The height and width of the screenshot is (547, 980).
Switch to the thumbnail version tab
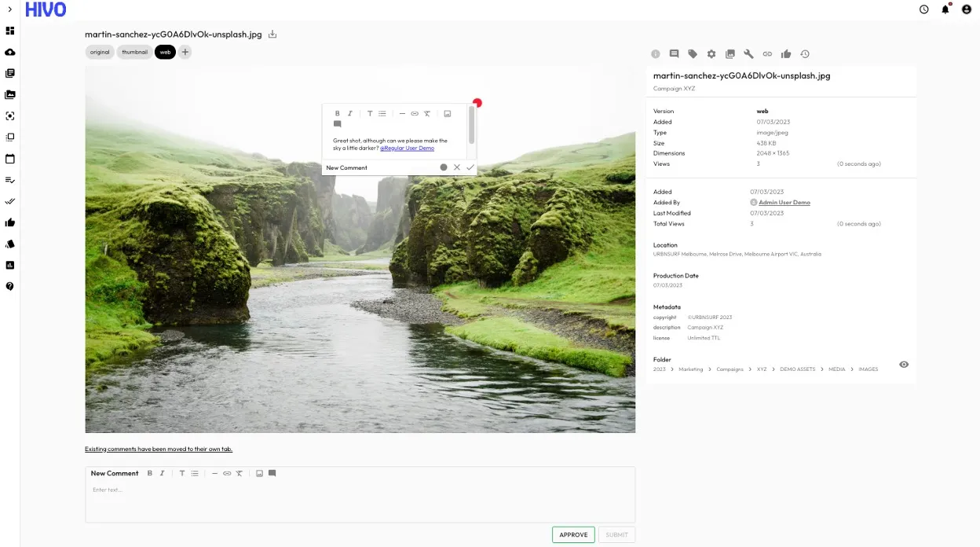[x=134, y=52]
